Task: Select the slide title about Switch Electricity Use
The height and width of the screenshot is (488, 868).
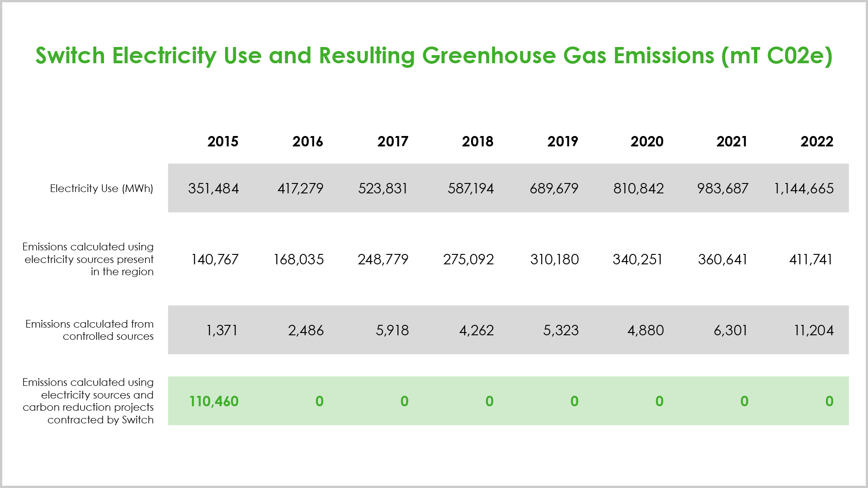Action: [x=434, y=56]
